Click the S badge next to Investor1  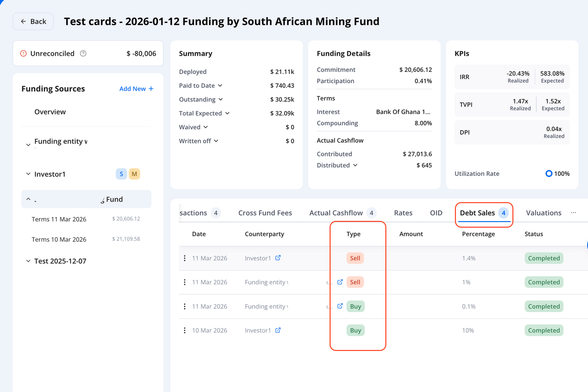(x=121, y=174)
